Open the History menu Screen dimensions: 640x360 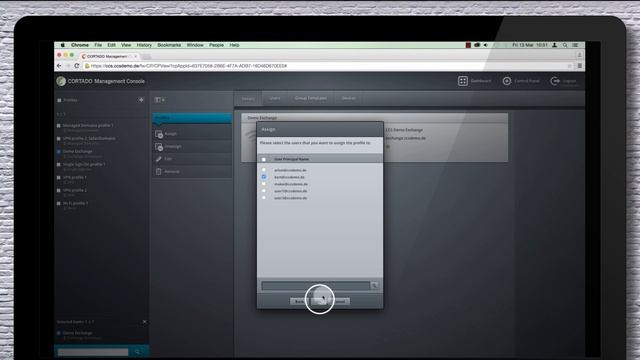pos(144,45)
